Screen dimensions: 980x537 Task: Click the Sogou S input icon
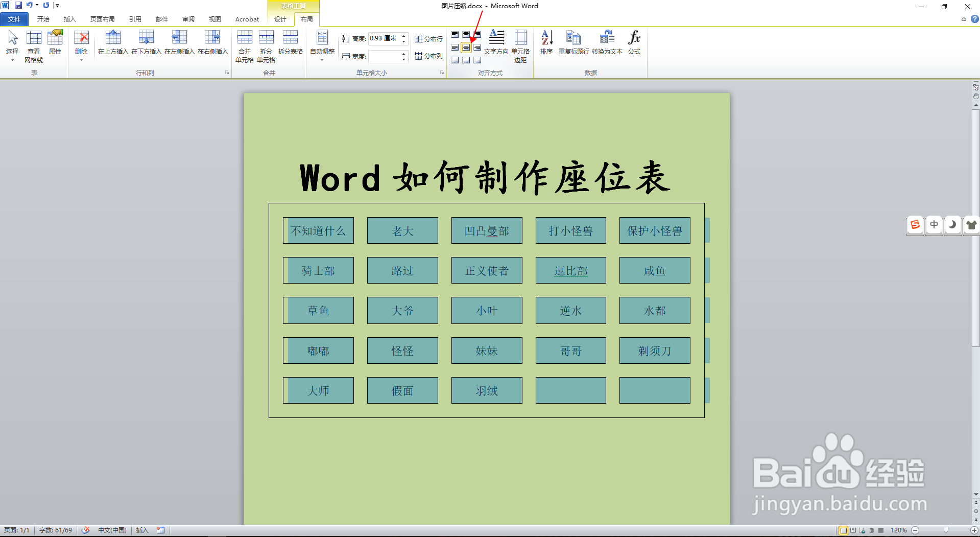[x=915, y=225]
